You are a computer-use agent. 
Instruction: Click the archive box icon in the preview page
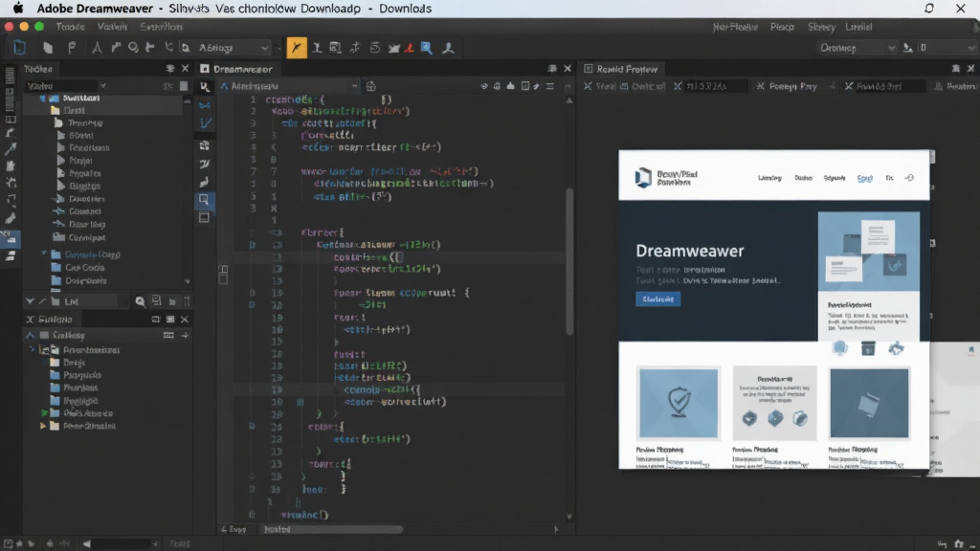868,348
